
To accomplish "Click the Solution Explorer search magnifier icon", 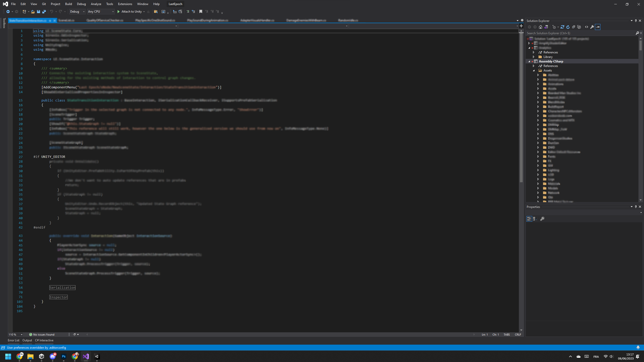I will (637, 33).
